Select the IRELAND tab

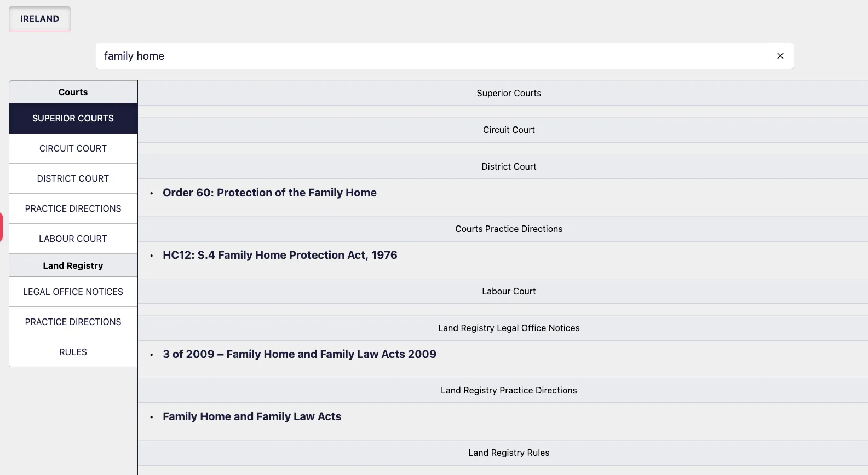click(x=39, y=19)
